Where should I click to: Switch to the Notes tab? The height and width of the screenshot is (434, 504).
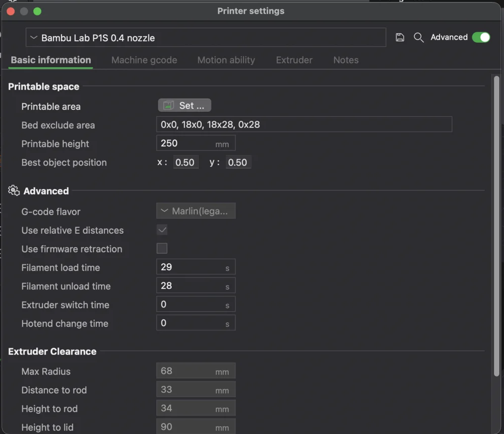pos(346,60)
